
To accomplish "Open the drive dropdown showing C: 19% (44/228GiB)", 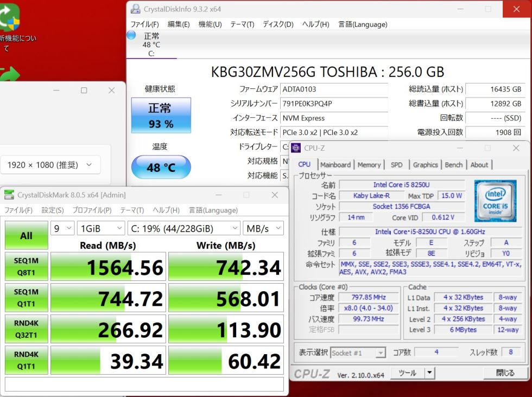I will 184,228.
